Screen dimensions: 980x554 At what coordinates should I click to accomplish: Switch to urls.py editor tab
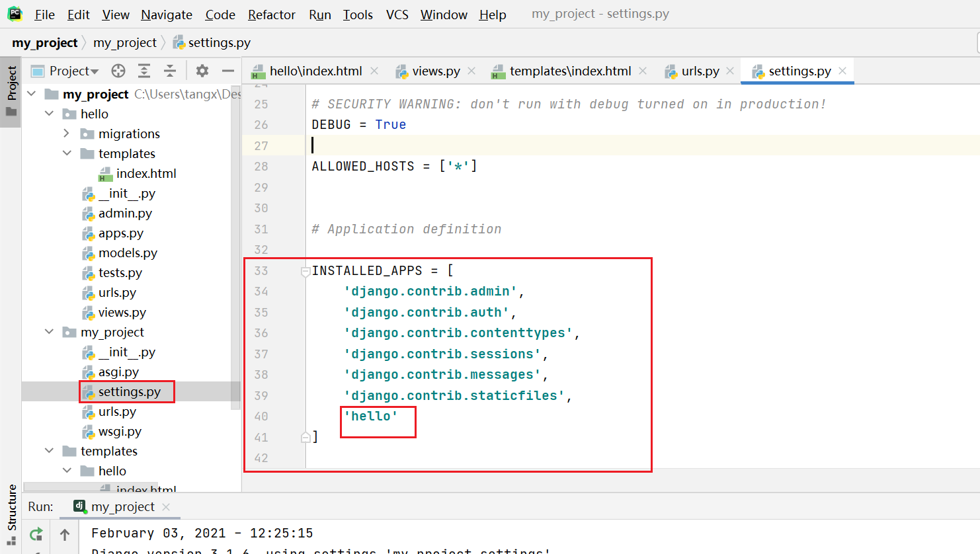point(700,71)
